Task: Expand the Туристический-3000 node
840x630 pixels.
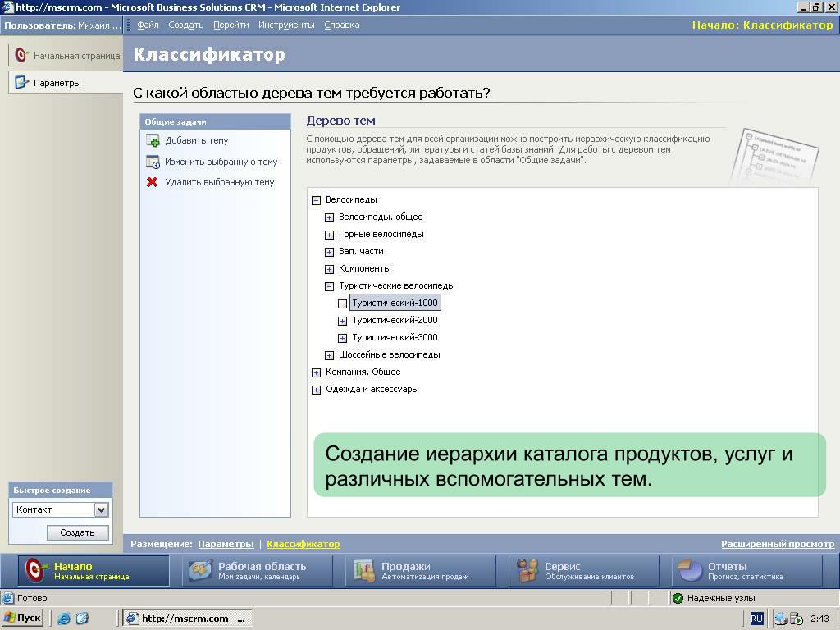Action: pos(342,338)
